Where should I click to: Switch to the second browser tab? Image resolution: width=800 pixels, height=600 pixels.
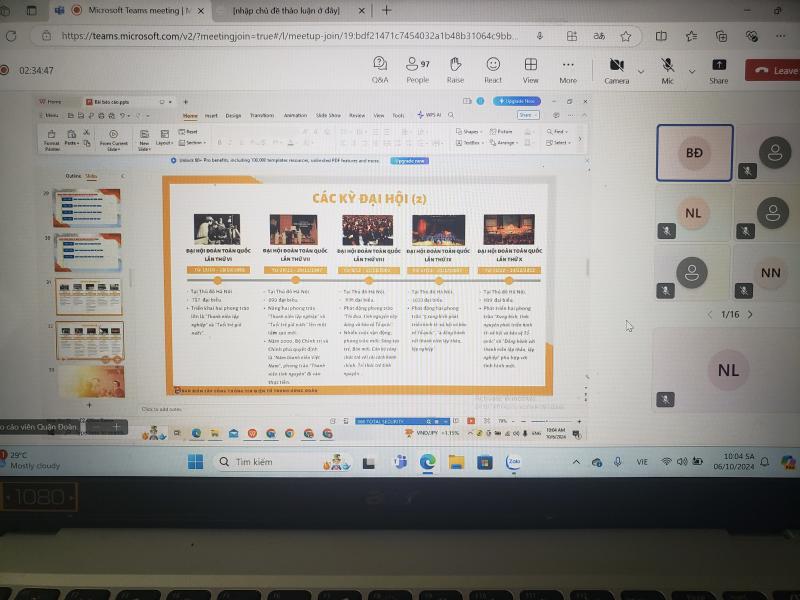[x=290, y=10]
